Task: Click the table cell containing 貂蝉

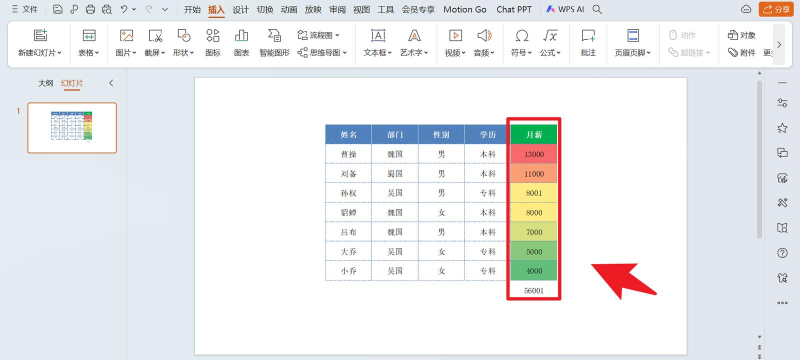Action: click(348, 213)
